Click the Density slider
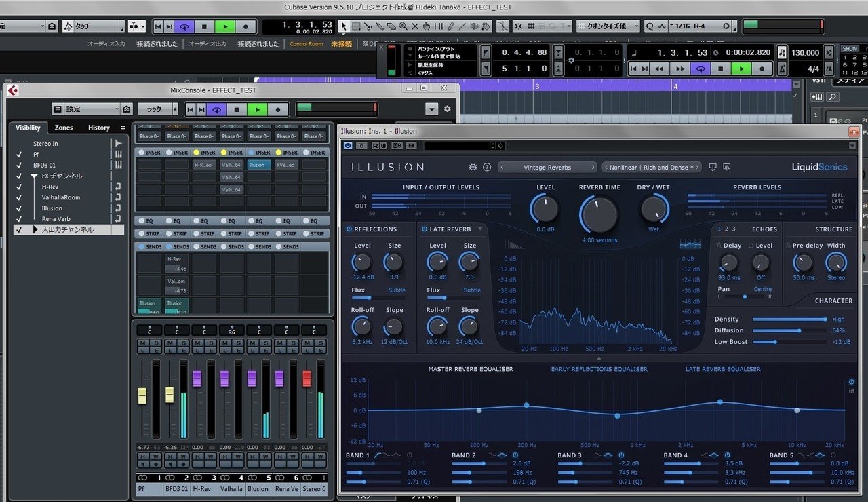 tap(789, 319)
